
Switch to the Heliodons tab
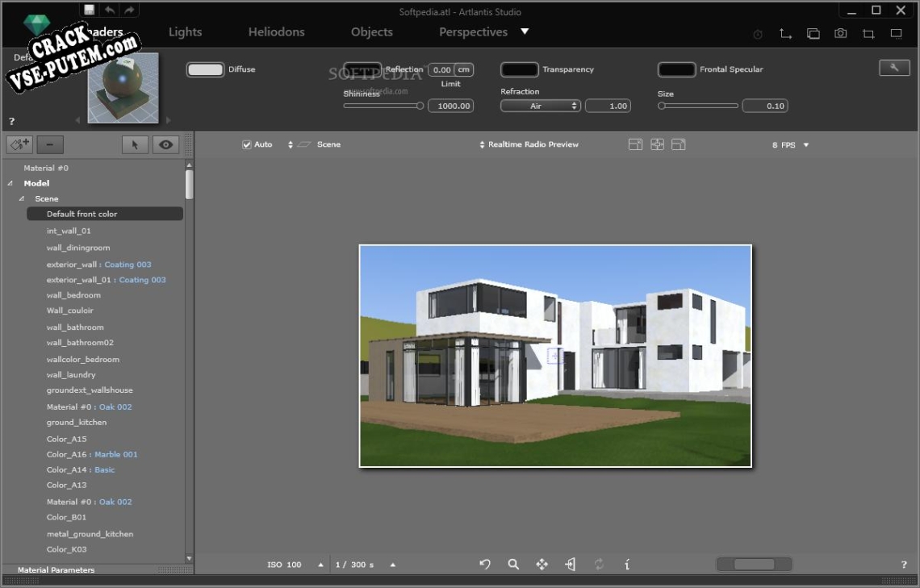tap(276, 31)
